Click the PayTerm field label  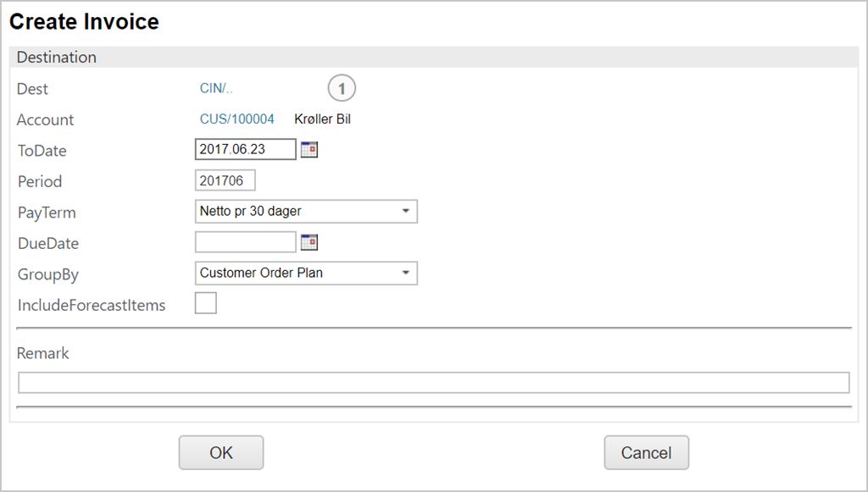click(47, 213)
